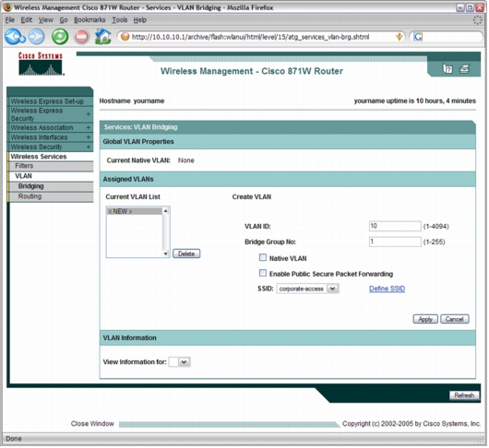Click the Bridge Group No input field
This screenshot has height=448, width=489.
tap(395, 242)
